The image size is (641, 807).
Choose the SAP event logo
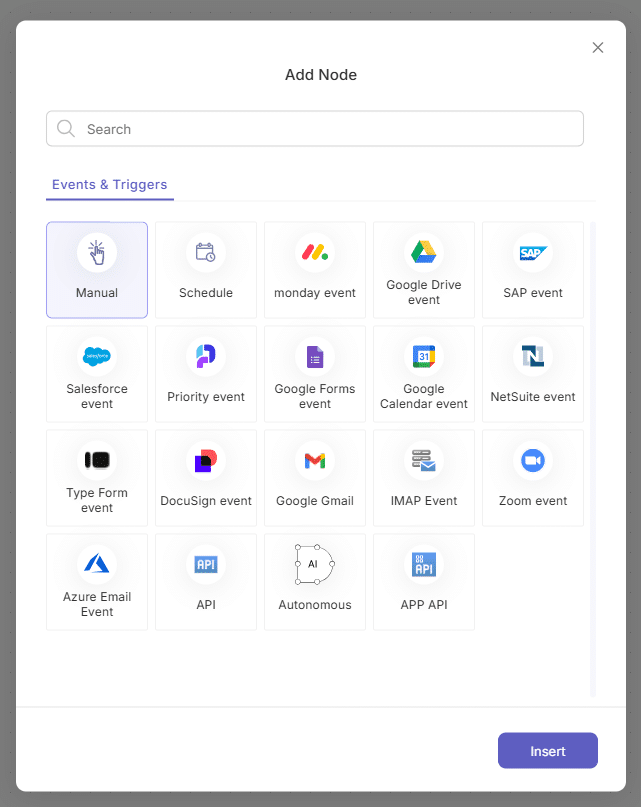(533, 253)
